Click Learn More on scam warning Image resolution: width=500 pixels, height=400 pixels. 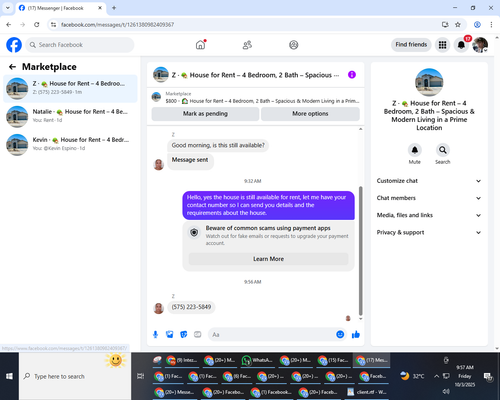click(x=268, y=259)
